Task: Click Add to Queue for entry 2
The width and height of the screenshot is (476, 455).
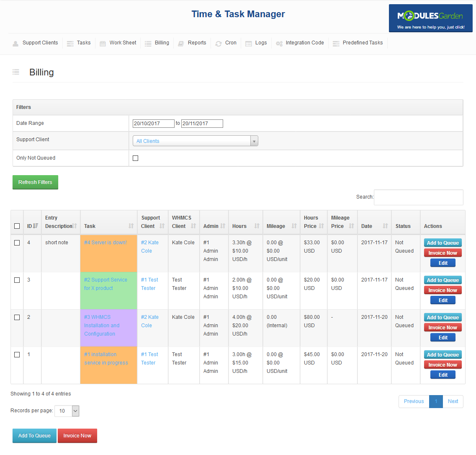Action: tap(443, 318)
